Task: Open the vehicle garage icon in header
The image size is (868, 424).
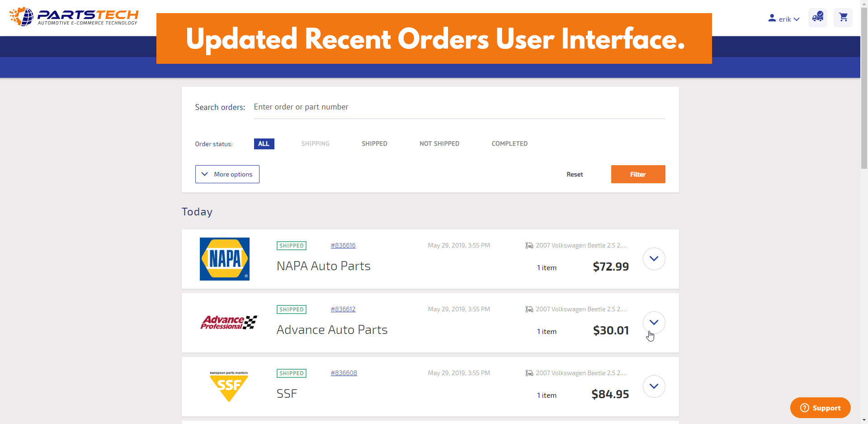Action: coord(818,18)
